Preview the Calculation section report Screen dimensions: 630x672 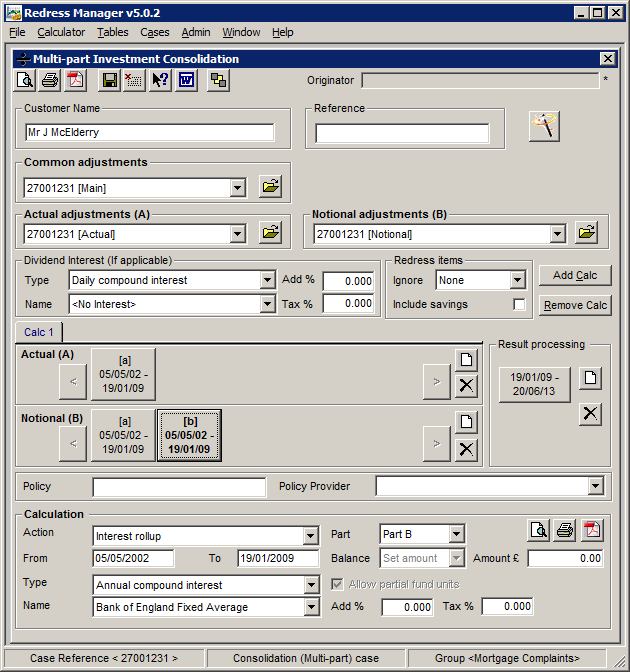click(538, 530)
